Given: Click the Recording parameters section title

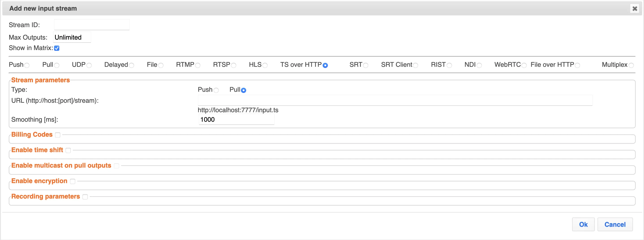Looking at the screenshot, I should [x=45, y=196].
